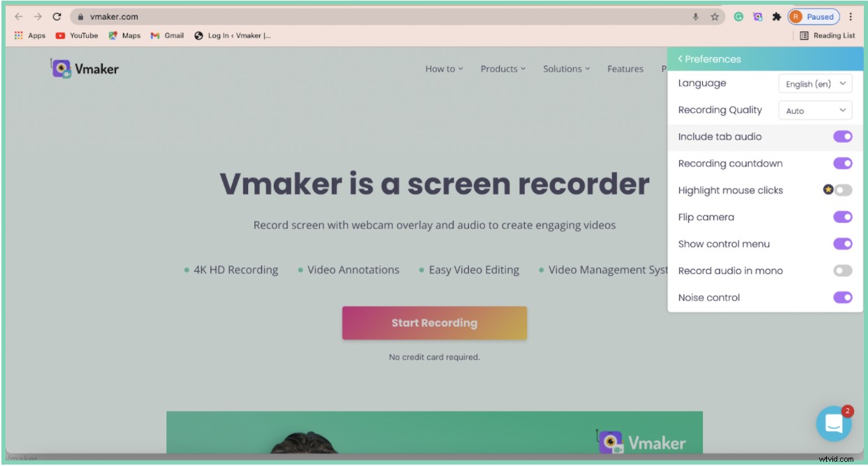Select Features in the navigation bar
The image size is (868, 466).
(x=625, y=68)
